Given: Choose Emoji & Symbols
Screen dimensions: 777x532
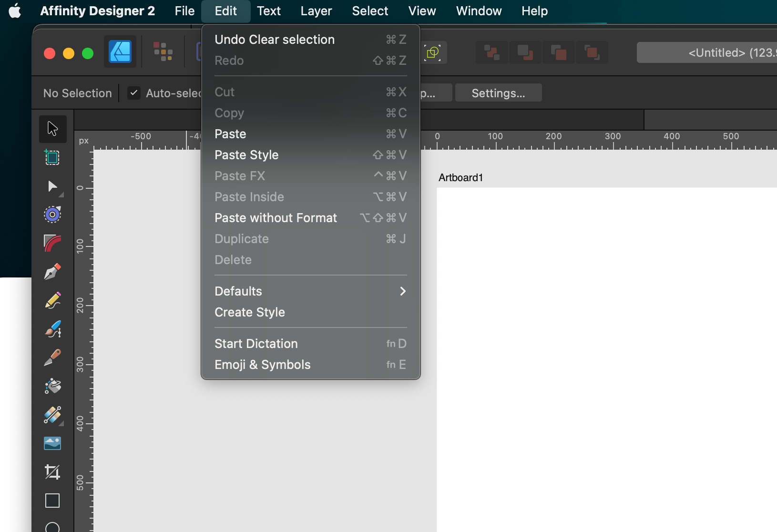Looking at the screenshot, I should click(311, 365).
